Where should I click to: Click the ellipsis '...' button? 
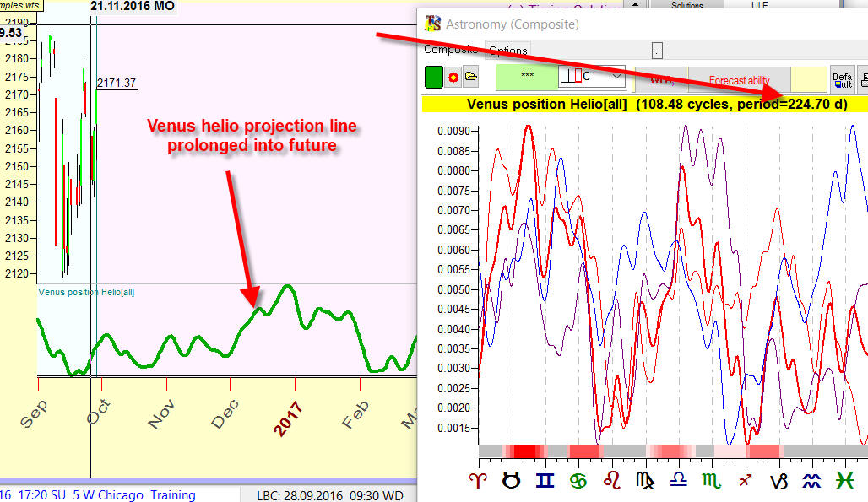pyautogui.click(x=657, y=50)
